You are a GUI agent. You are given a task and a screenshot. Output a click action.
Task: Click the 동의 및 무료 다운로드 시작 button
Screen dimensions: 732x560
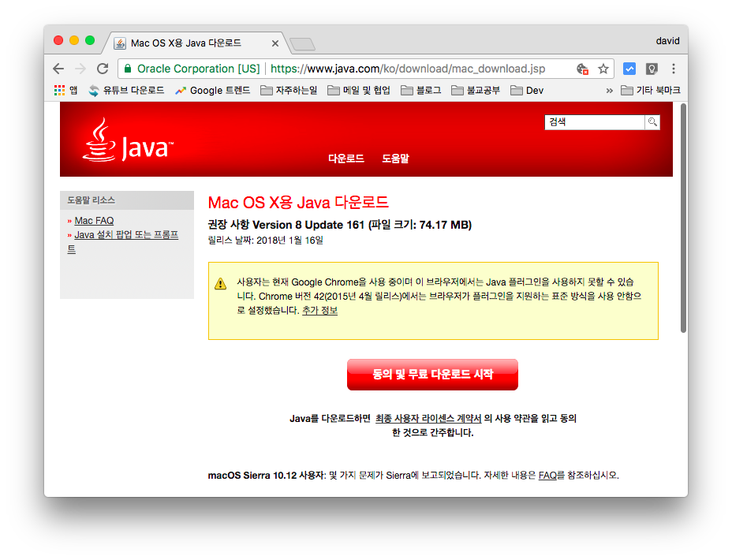tap(432, 375)
